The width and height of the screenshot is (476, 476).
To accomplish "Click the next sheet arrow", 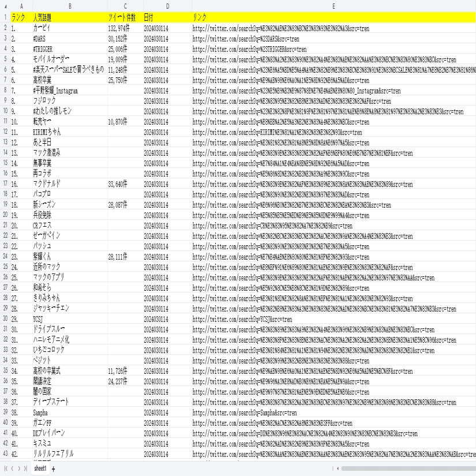I will (19, 468).
